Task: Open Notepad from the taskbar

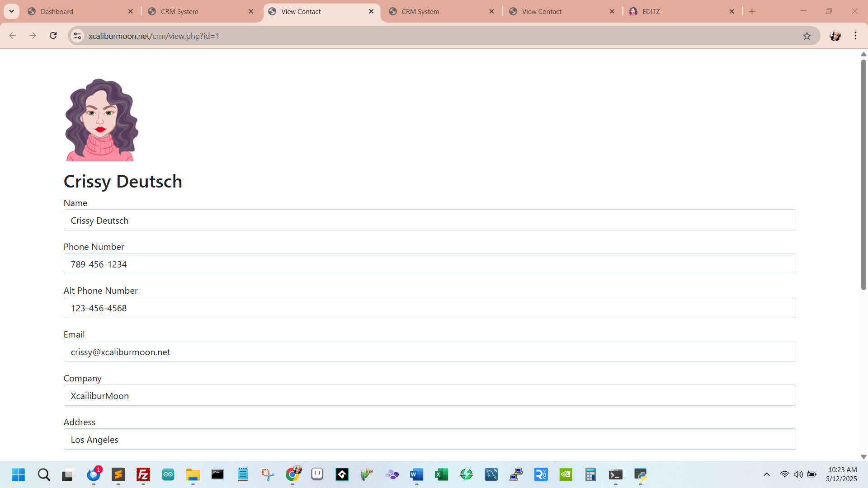Action: point(243,474)
